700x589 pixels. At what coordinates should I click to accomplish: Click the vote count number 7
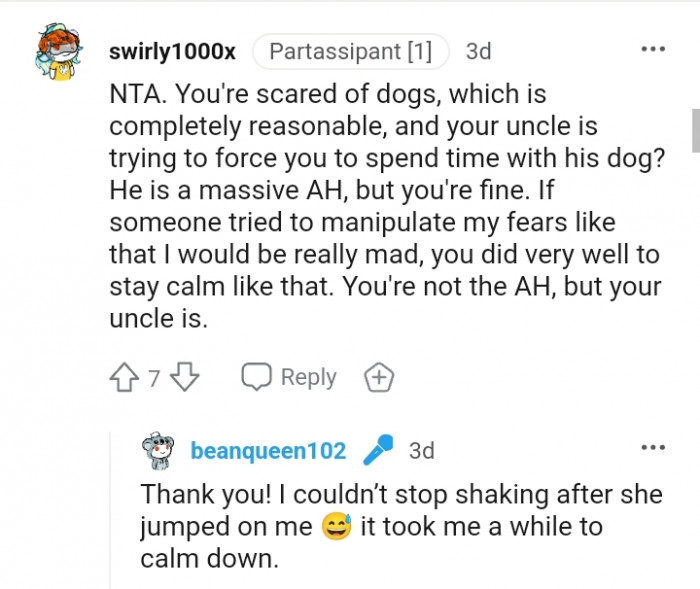pos(154,378)
